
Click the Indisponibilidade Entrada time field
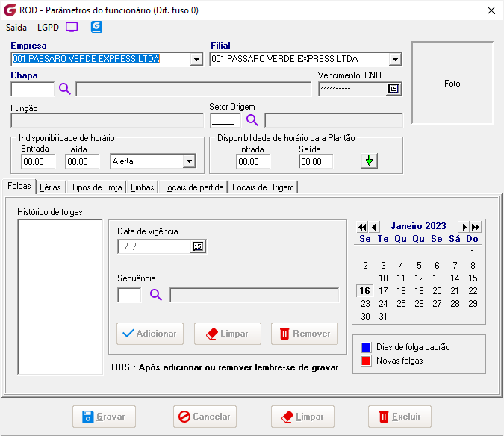38,161
